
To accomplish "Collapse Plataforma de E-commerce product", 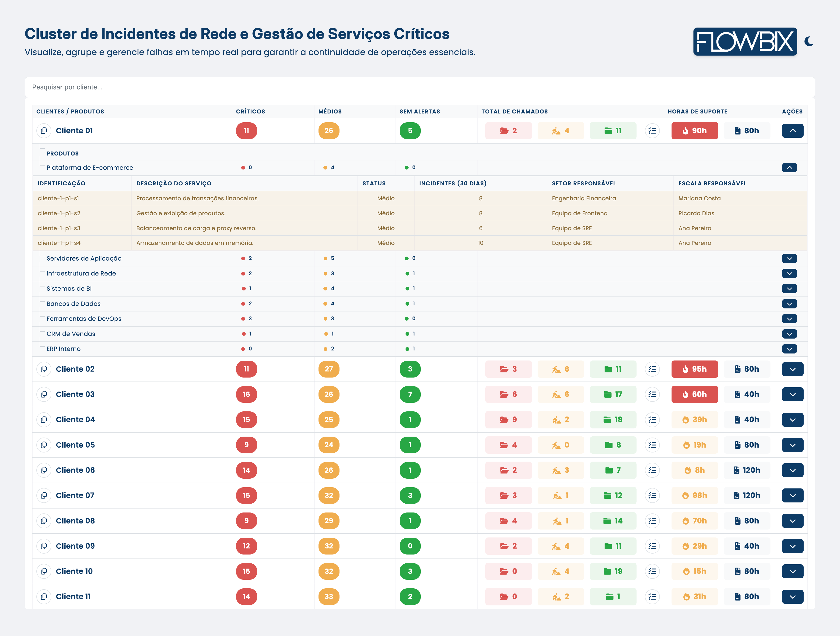I will point(789,168).
